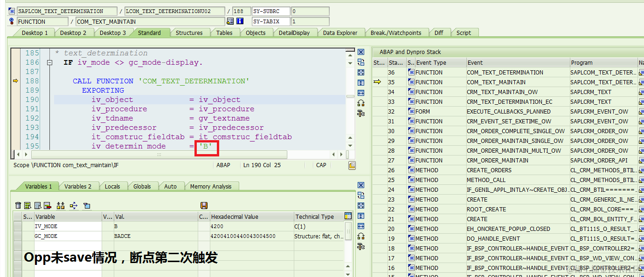The image size is (644, 277).
Task: Open the Tables tab
Action: click(224, 33)
